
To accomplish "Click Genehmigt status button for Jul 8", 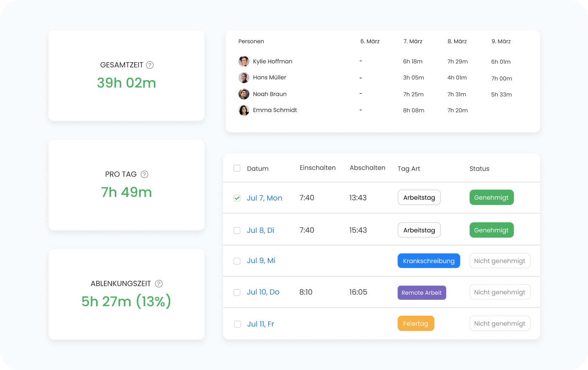I will (x=491, y=230).
